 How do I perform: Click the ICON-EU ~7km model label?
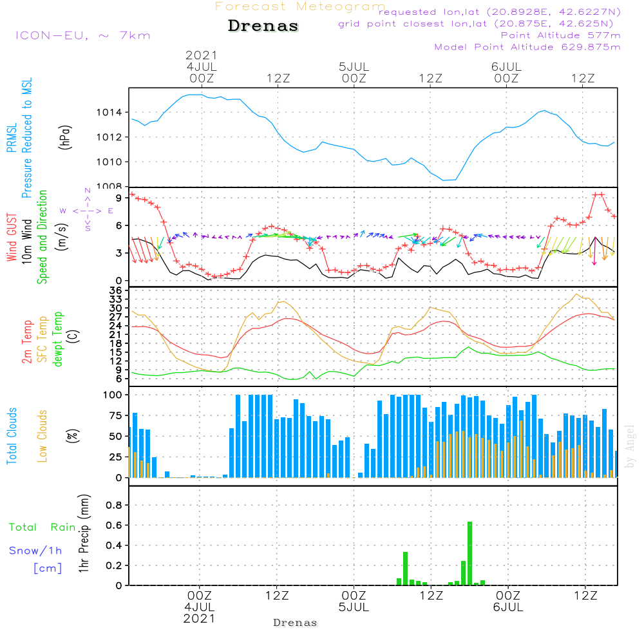pos(82,35)
